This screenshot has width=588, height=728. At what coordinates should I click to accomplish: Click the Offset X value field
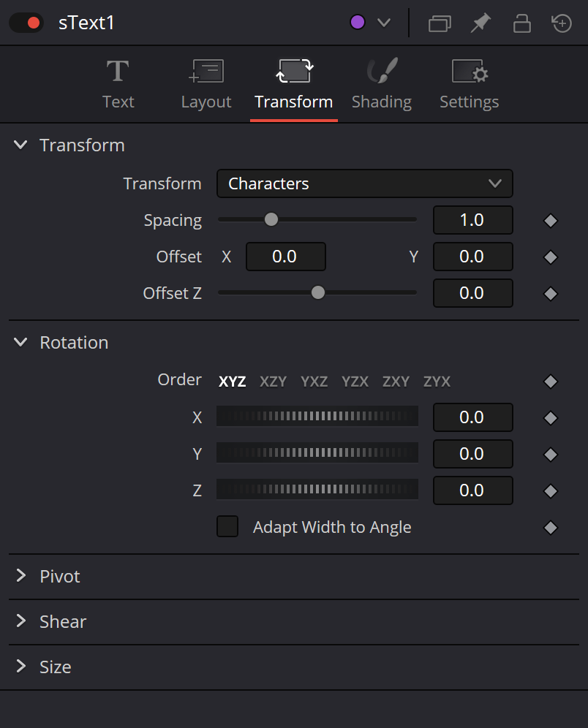coord(286,257)
